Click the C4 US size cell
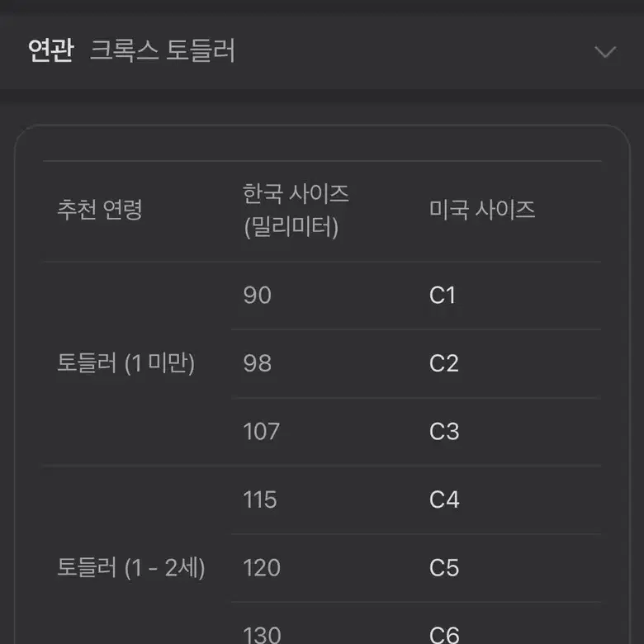The image size is (644, 644). (444, 500)
